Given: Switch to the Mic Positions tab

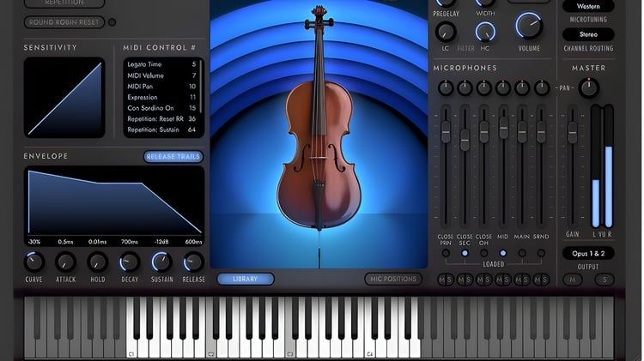Looking at the screenshot, I should [x=393, y=279].
